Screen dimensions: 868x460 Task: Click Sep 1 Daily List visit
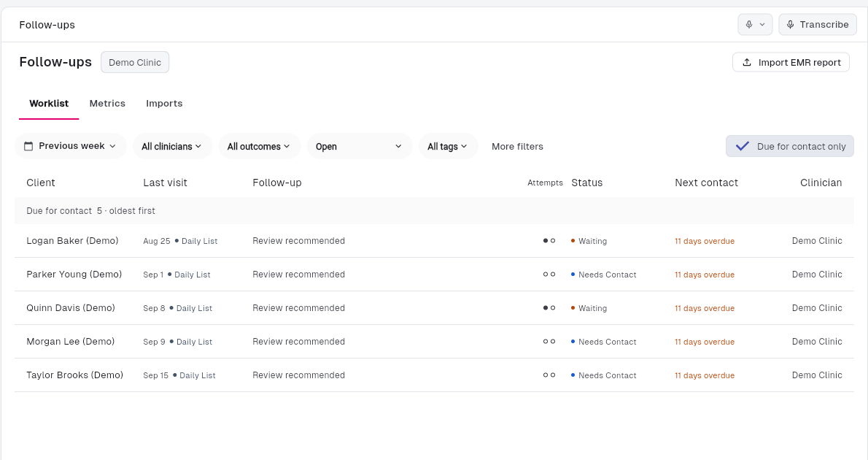177,275
